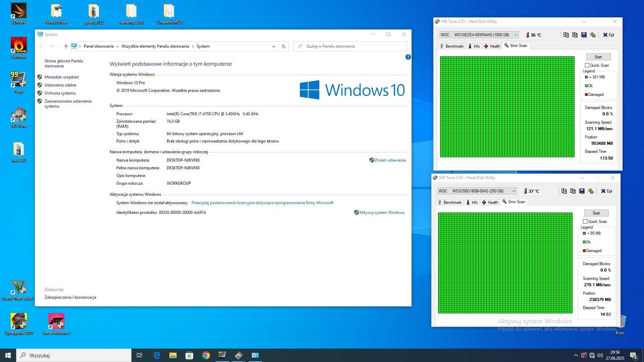Go up one level in Control Panel

66,46
